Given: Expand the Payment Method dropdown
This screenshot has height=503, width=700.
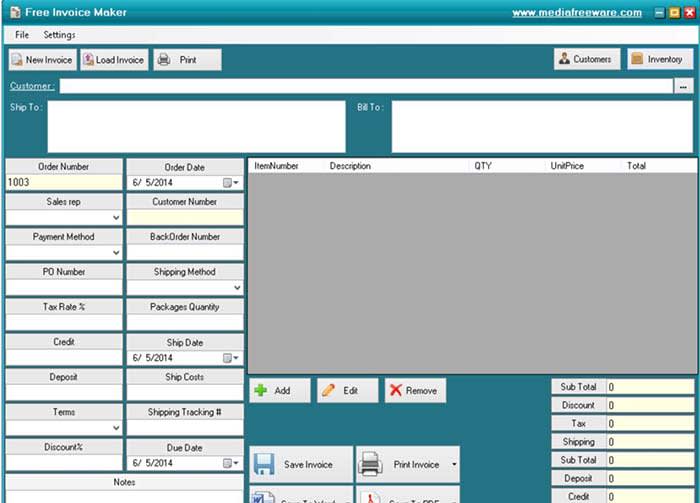Looking at the screenshot, I should point(116,253).
